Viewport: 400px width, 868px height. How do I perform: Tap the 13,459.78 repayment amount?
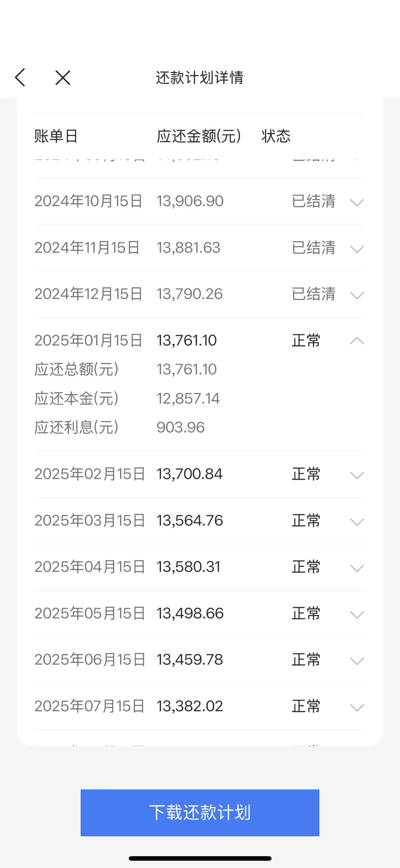coord(190,660)
